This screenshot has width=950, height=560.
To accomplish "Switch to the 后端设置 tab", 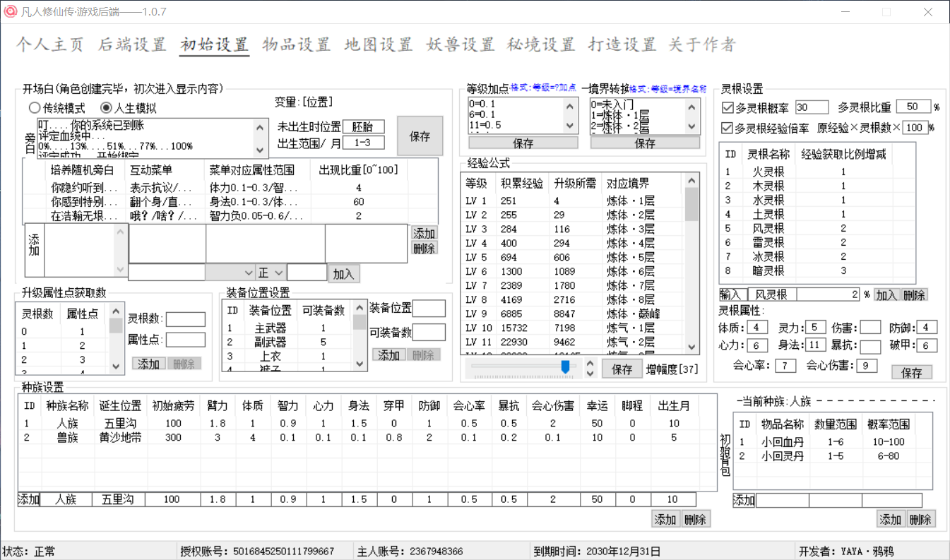I will pyautogui.click(x=132, y=44).
